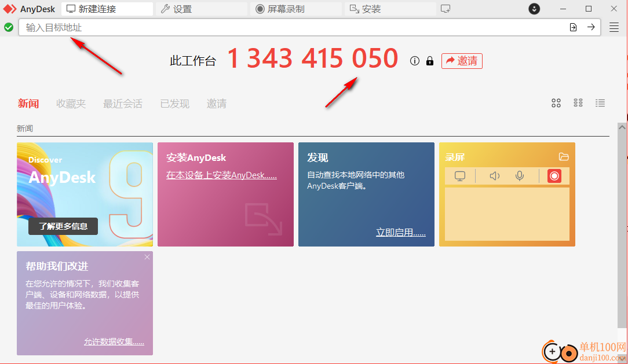
Task: Click the connect arrow icon
Action: pyautogui.click(x=591, y=27)
